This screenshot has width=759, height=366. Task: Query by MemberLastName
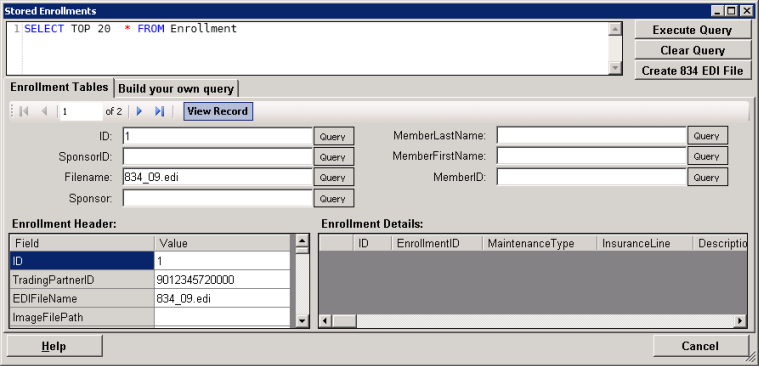707,136
